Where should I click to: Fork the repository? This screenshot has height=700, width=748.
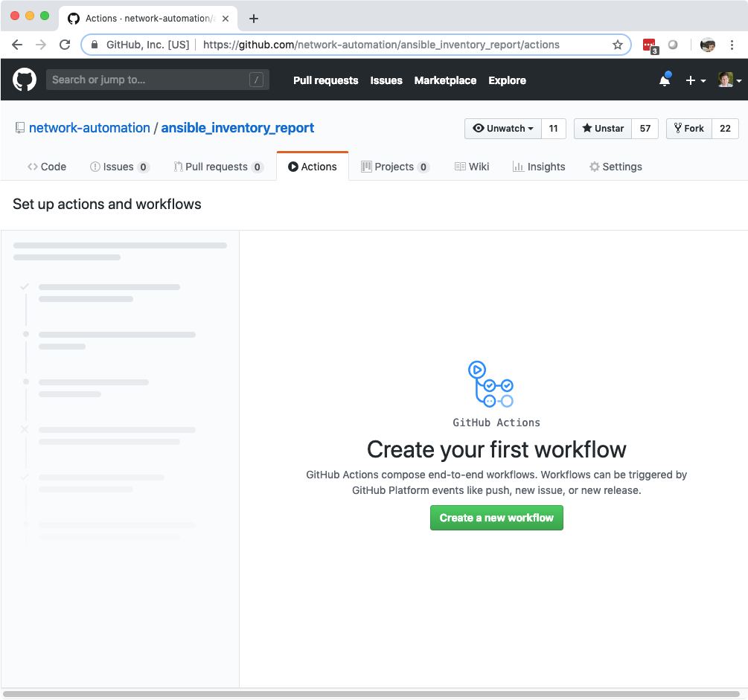689,128
